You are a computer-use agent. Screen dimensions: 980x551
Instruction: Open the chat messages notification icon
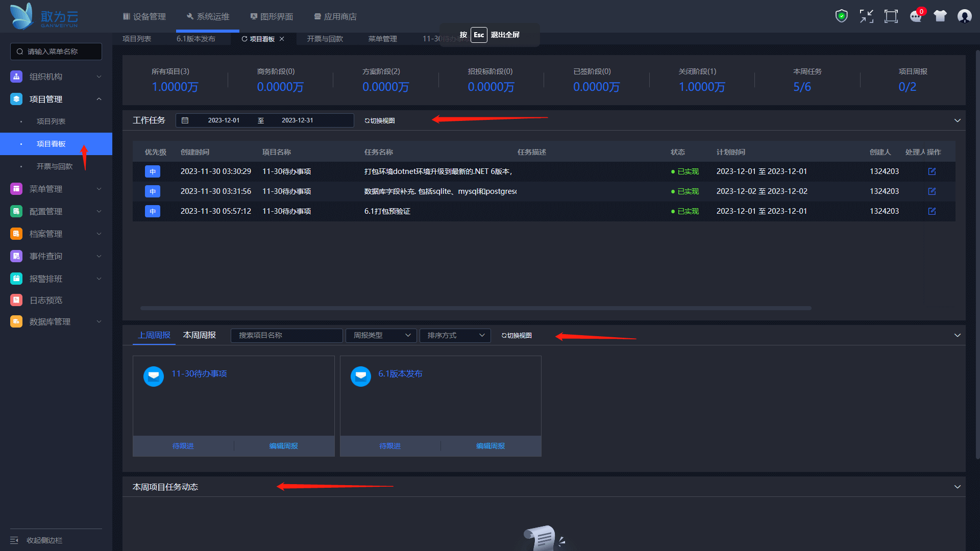pyautogui.click(x=916, y=16)
